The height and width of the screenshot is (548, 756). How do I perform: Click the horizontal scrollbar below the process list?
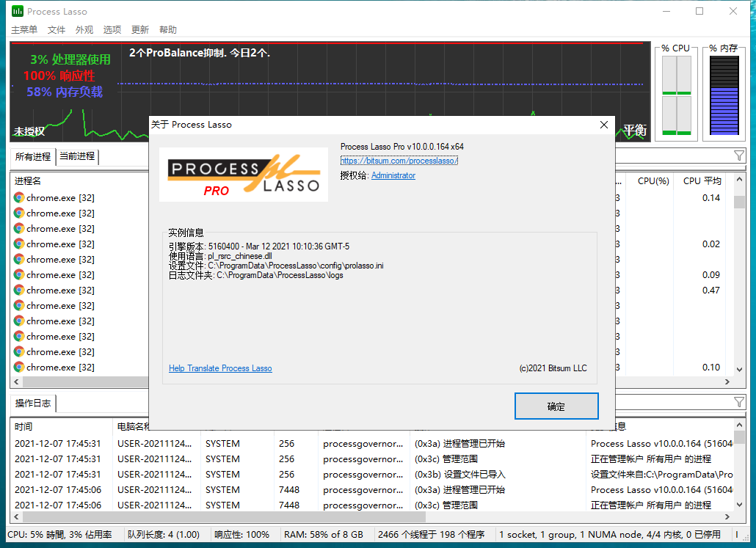click(x=79, y=381)
